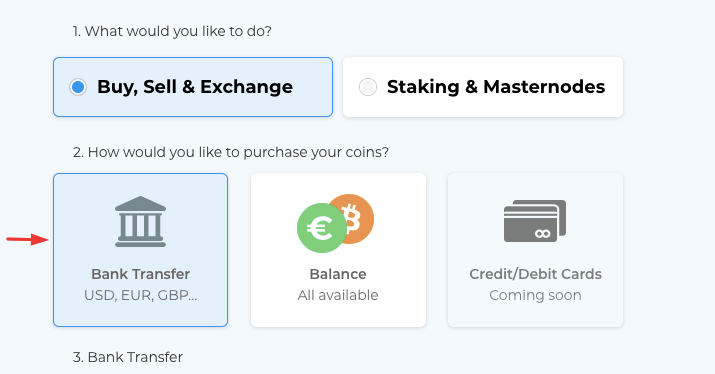This screenshot has height=374, width=715.
Task: Click the 'USD, EUR, GBP...' currency subtitle
Action: pos(140,295)
